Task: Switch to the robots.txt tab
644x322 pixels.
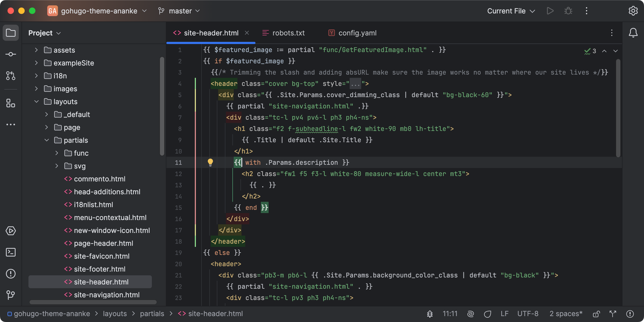Action: pyautogui.click(x=283, y=33)
